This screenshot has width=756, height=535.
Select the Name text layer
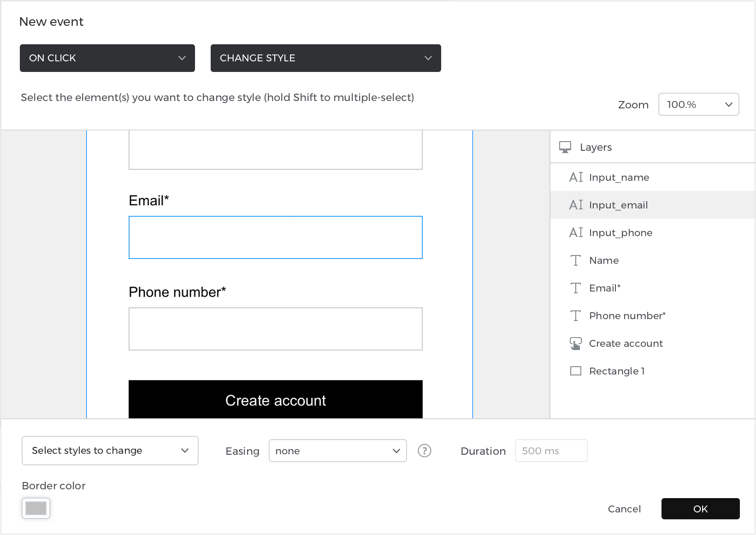[x=653, y=260]
